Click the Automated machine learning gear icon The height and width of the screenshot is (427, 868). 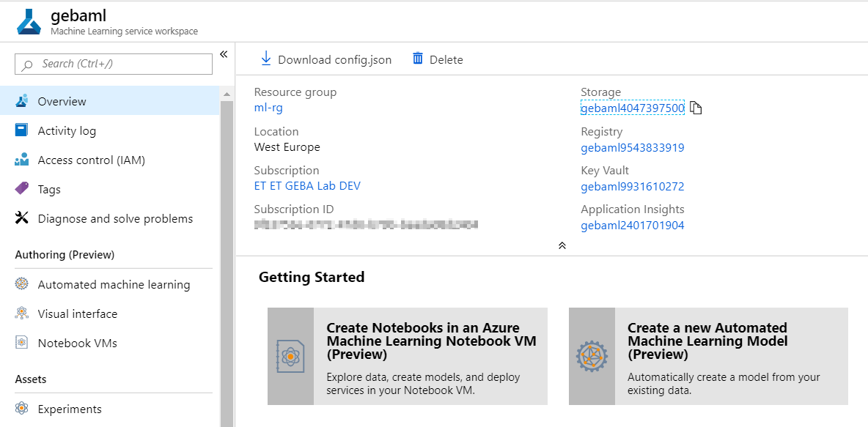coord(22,284)
